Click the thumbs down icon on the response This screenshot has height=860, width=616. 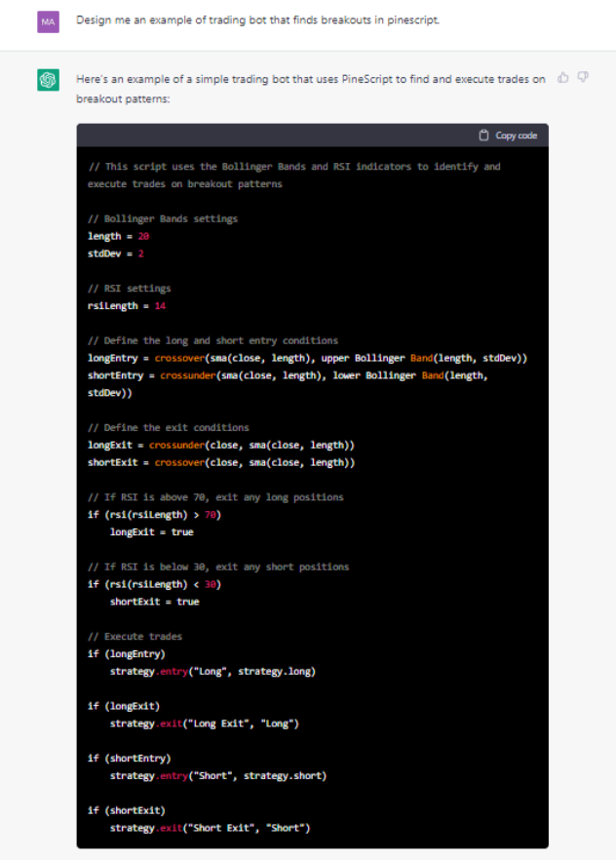click(583, 77)
